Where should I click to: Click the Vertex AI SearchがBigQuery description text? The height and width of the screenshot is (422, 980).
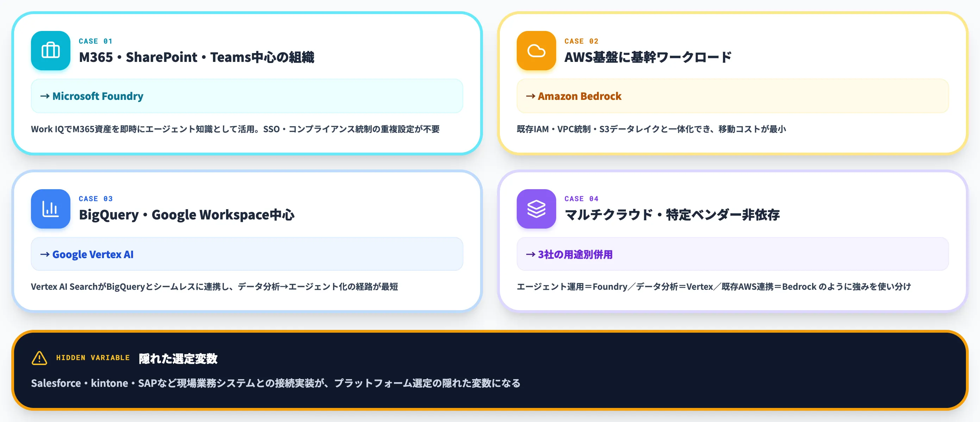(215, 287)
